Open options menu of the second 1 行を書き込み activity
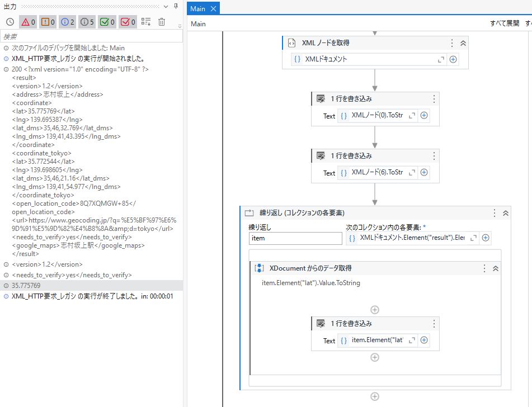This screenshot has height=407, width=532. 434,156
